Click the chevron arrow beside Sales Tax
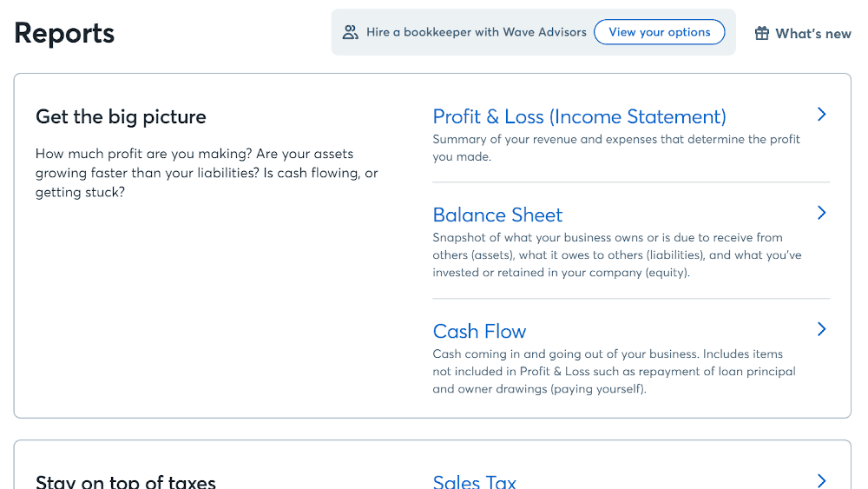Viewport: 868px width, 489px height. coord(822,480)
